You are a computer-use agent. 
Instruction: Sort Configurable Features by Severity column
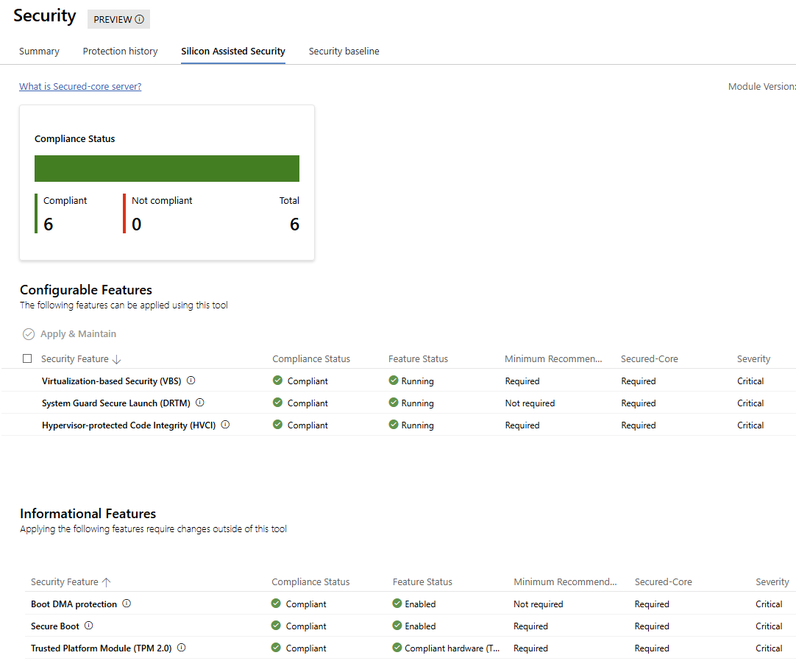click(753, 359)
